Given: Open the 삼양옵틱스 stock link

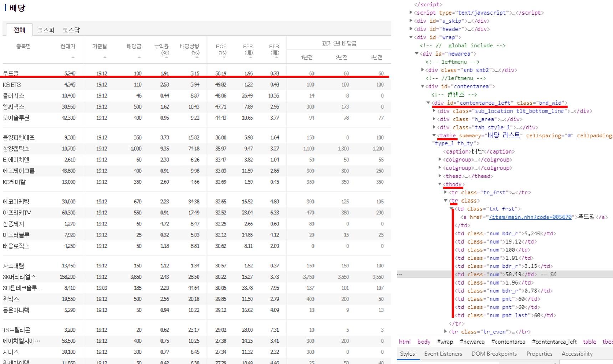Looking at the screenshot, I should point(16,149).
